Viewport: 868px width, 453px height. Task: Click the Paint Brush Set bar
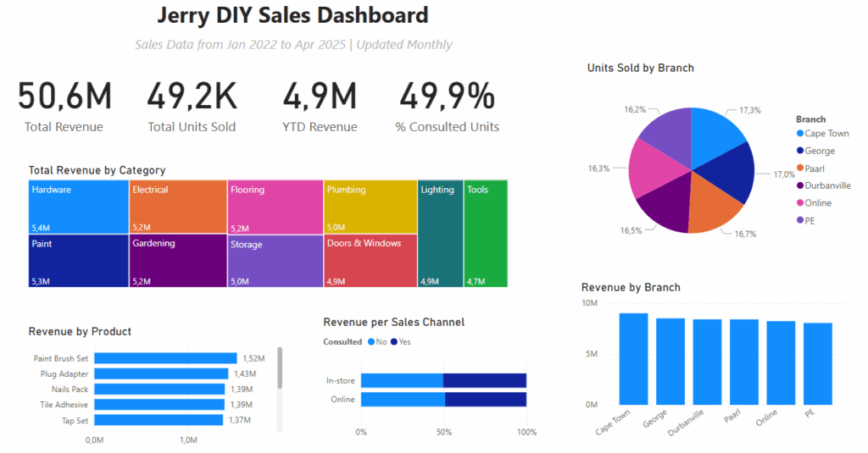[165, 358]
